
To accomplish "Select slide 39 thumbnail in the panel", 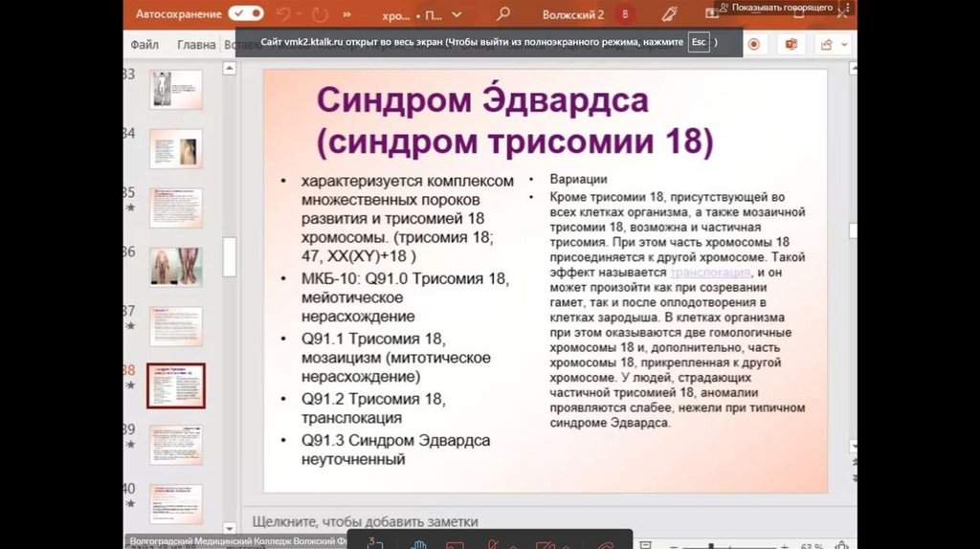I will coord(175,445).
